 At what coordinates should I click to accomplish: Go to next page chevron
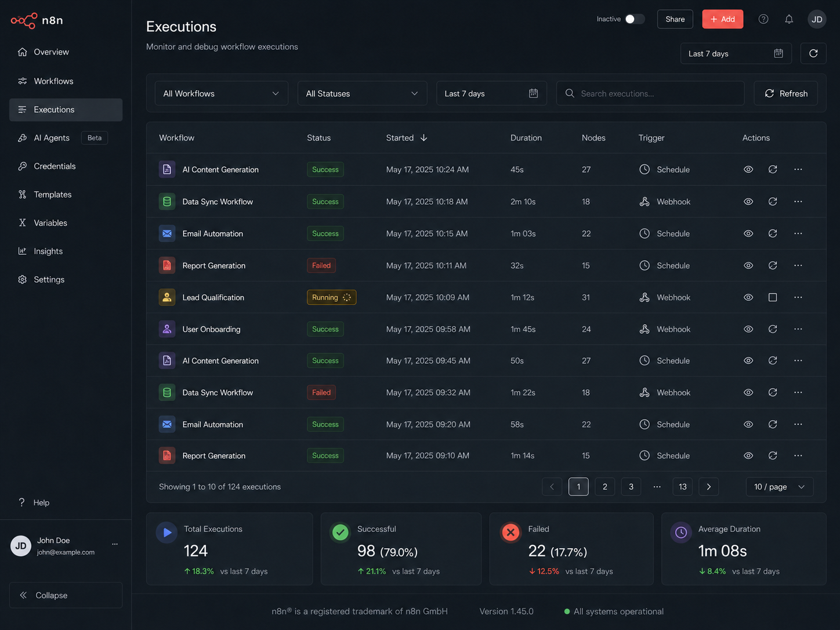pyautogui.click(x=709, y=487)
